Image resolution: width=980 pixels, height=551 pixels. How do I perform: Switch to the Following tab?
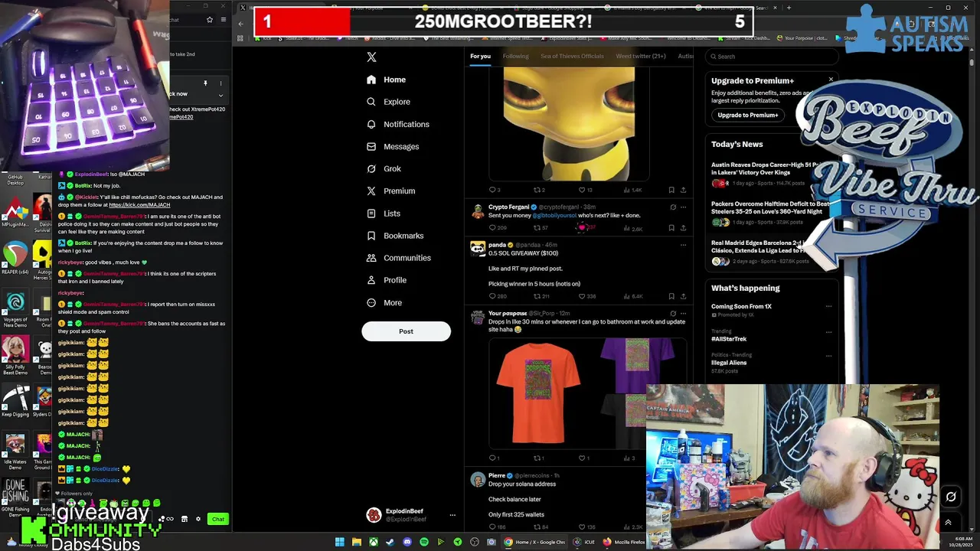(x=515, y=56)
